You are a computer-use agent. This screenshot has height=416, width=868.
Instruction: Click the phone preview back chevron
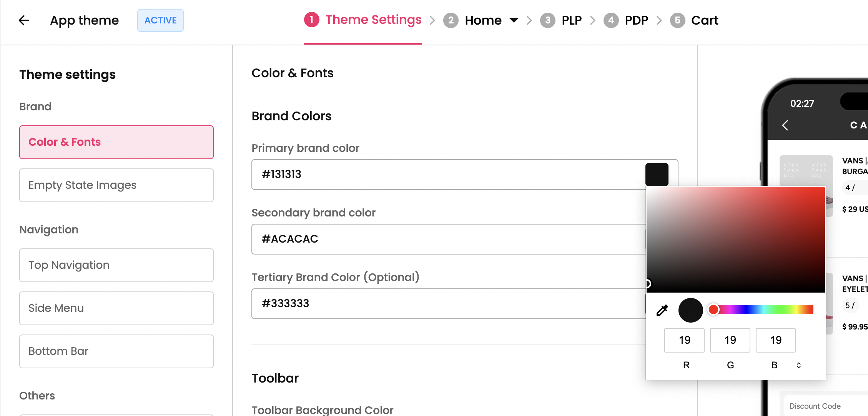coord(785,125)
